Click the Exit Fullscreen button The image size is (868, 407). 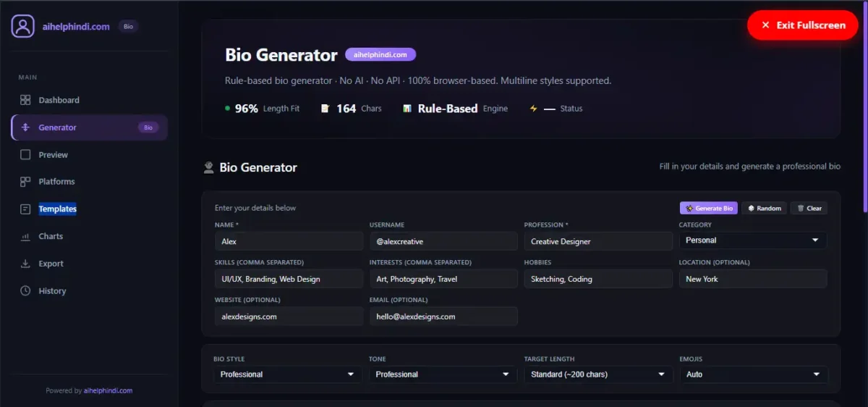pos(802,25)
